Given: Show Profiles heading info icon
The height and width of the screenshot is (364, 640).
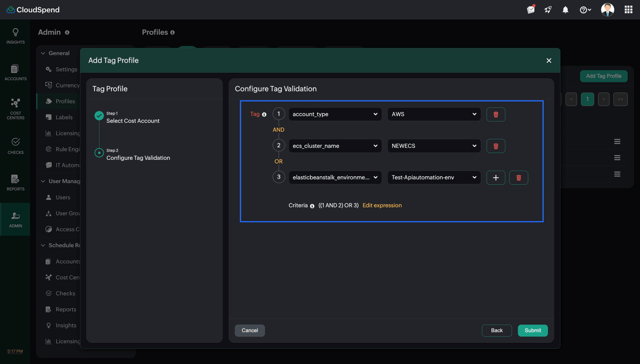Looking at the screenshot, I should tap(172, 32).
